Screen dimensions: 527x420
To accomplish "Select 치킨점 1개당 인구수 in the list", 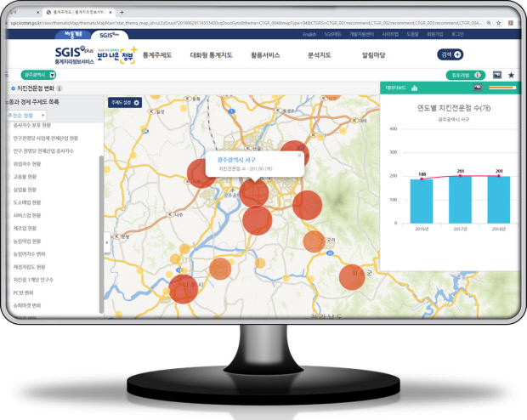I will click(x=35, y=279).
